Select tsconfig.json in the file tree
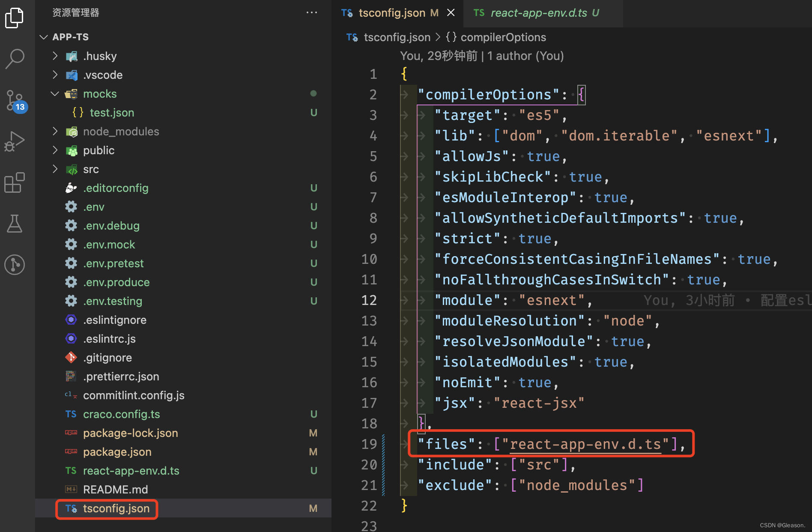The height and width of the screenshot is (532, 812). [183, 508]
